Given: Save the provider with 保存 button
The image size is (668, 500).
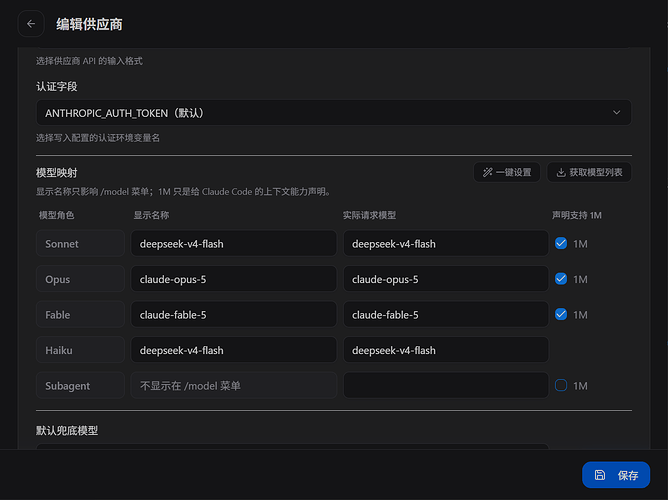Looking at the screenshot, I should point(616,475).
